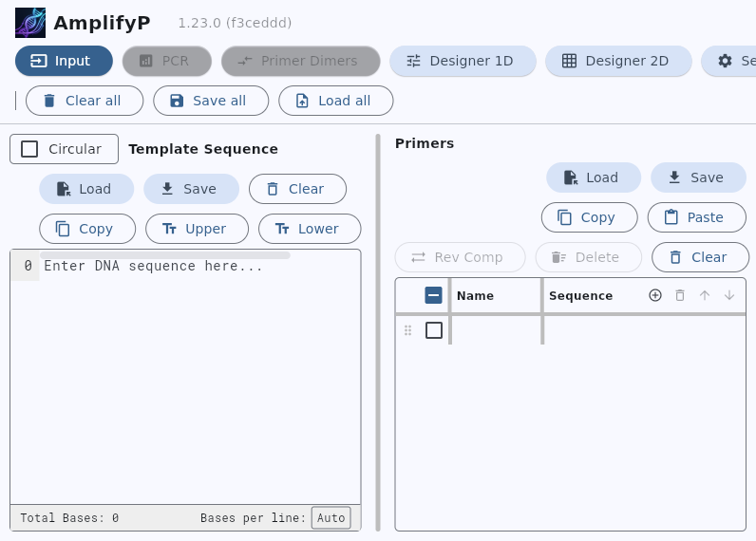Click the primers Delete button
The height and width of the screenshot is (541, 756).
click(x=589, y=257)
